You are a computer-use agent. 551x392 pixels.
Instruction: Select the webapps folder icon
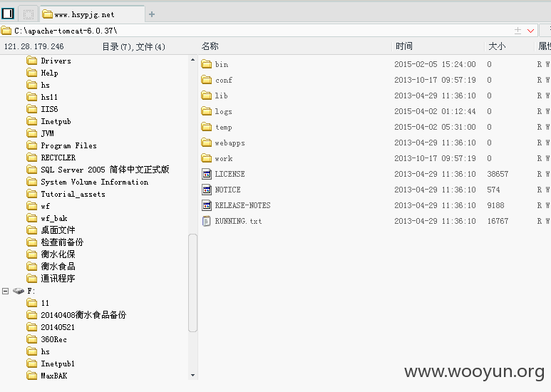point(207,143)
